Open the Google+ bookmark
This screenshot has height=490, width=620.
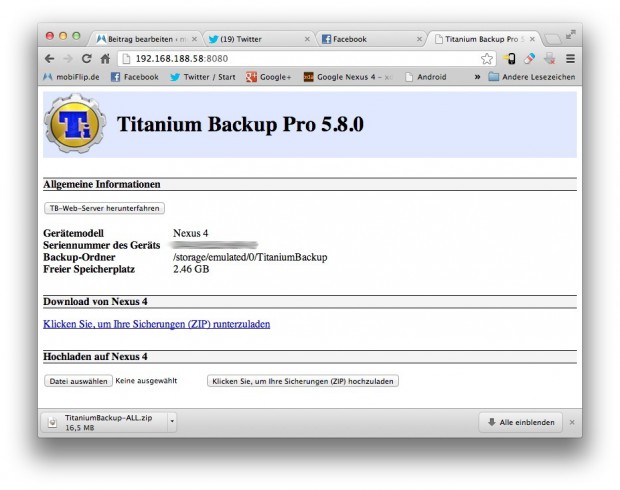pyautogui.click(x=268, y=77)
